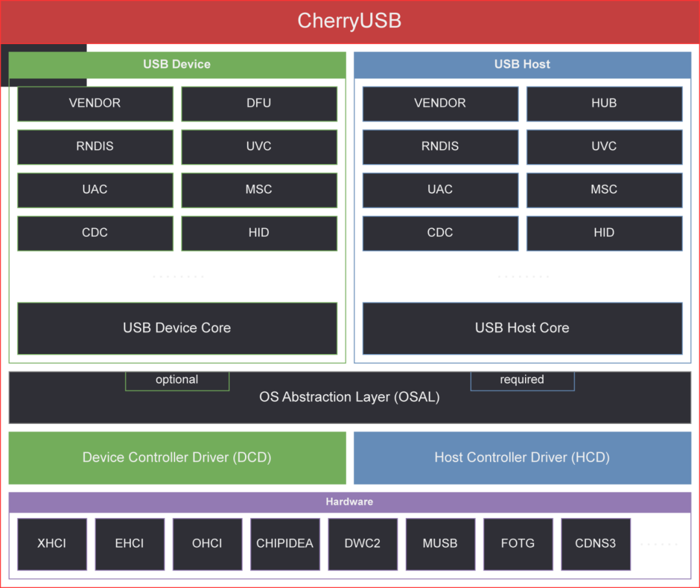
Task: Click the RNDIS block under USB Host
Action: tap(440, 147)
